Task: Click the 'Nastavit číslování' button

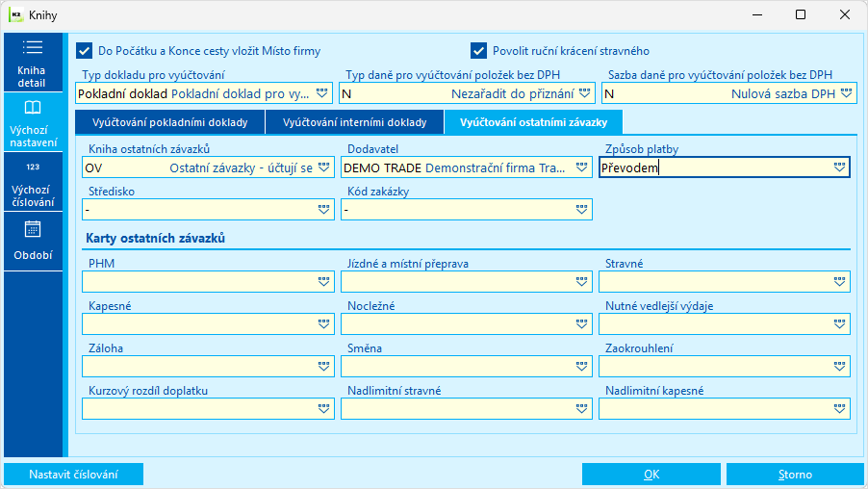Action: click(74, 475)
